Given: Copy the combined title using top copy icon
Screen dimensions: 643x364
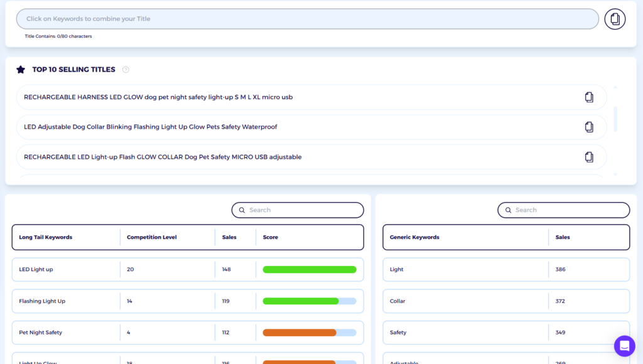Looking at the screenshot, I should 615,19.
